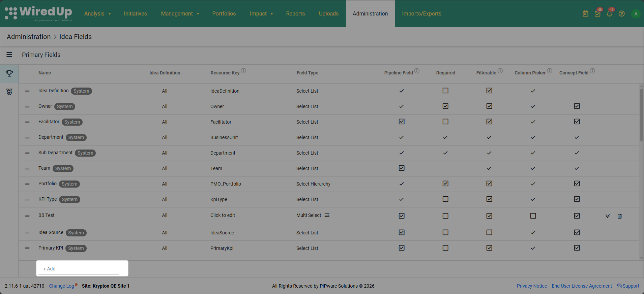This screenshot has height=294, width=644.
Task: Click the table vertical scrollbar
Action: click(641, 115)
